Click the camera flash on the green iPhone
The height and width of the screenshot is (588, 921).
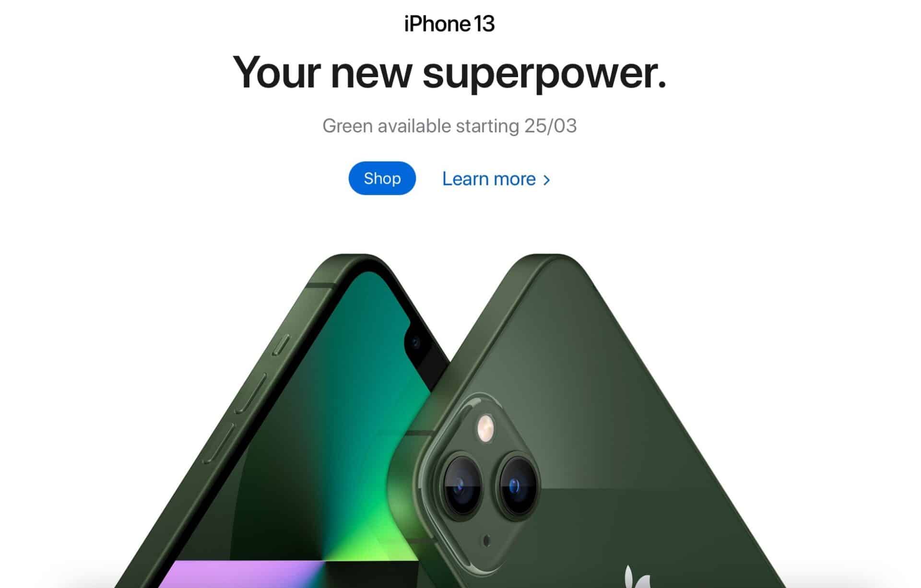tap(485, 427)
